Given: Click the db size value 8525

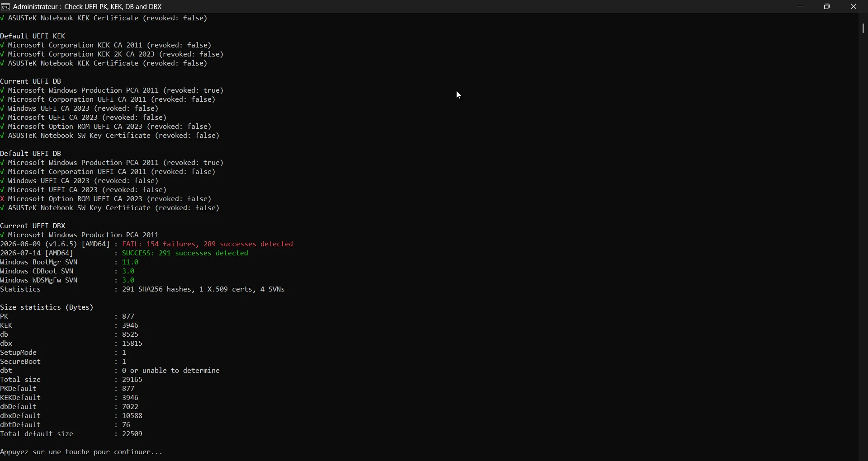Looking at the screenshot, I should point(131,334).
